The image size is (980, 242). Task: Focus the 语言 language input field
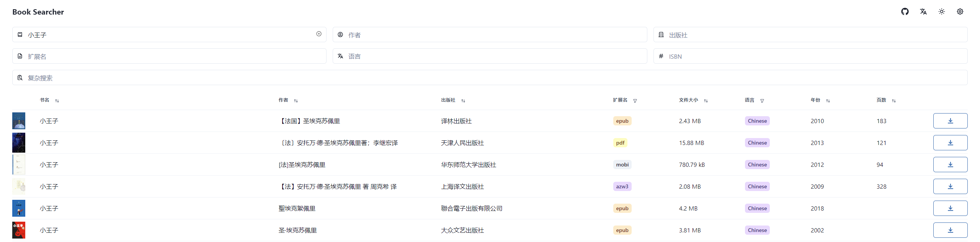(490, 56)
